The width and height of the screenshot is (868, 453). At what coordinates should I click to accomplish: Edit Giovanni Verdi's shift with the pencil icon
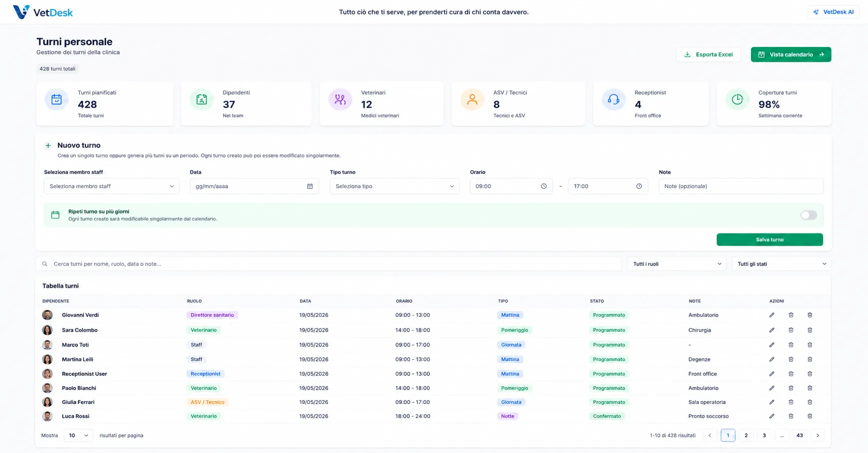(771, 315)
